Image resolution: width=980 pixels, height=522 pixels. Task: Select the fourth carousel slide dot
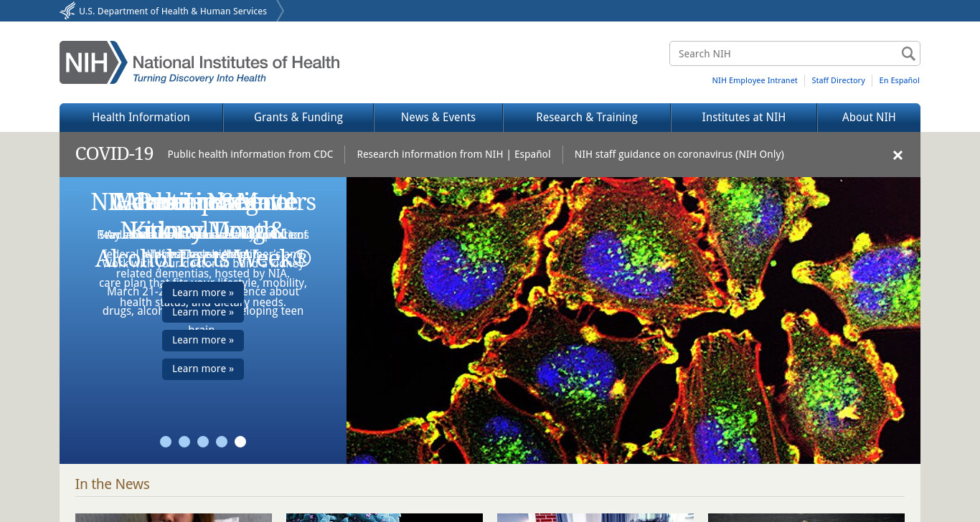click(x=222, y=442)
